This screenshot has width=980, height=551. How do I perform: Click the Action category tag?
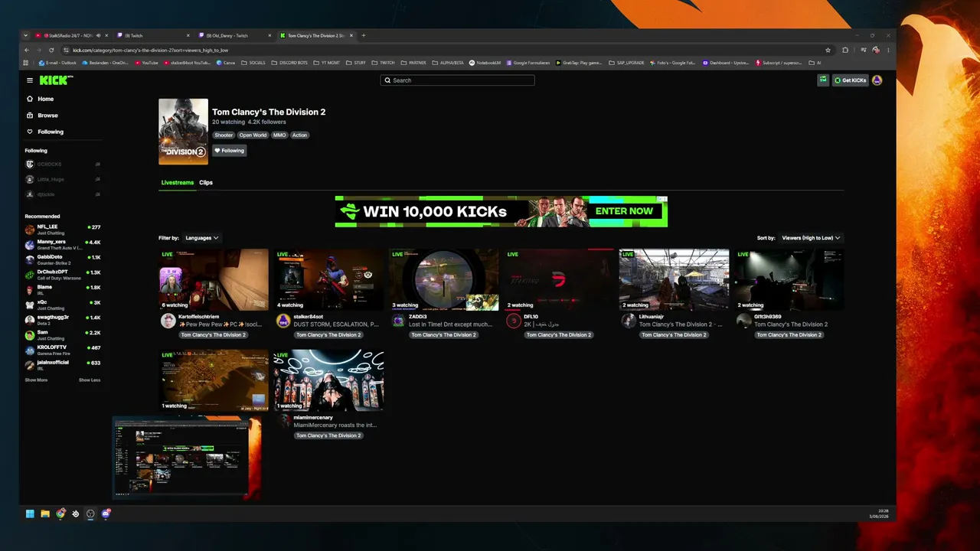point(299,135)
